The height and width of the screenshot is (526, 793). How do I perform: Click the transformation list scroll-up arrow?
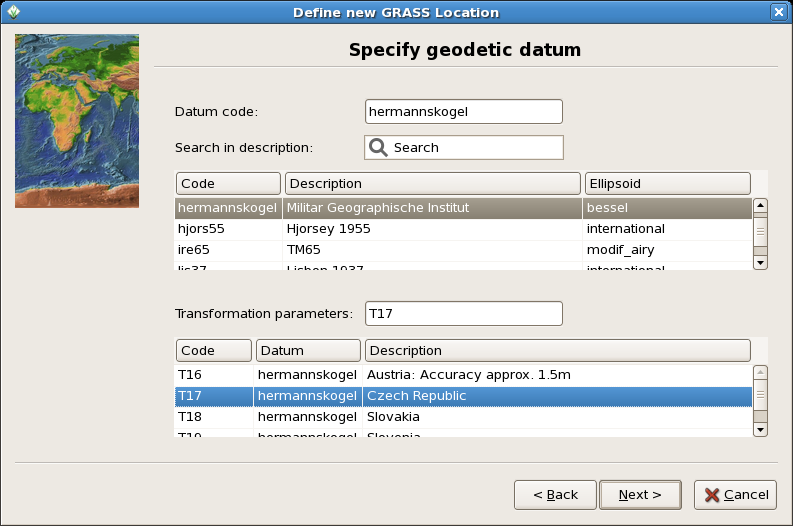(760, 373)
